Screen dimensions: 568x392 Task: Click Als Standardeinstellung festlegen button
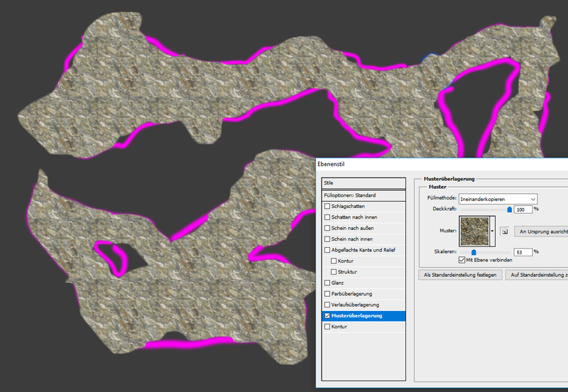[x=459, y=274]
